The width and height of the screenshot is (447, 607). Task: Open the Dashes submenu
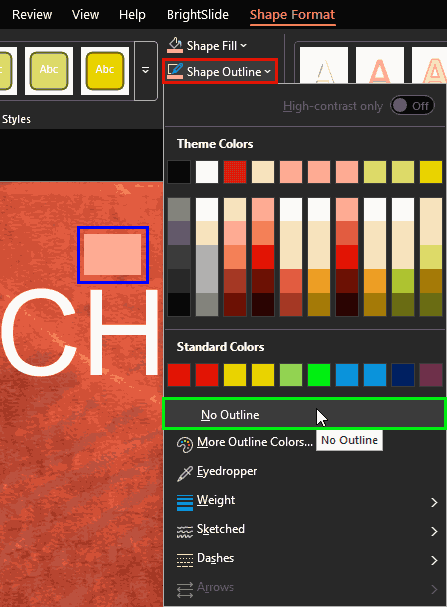[x=305, y=559]
